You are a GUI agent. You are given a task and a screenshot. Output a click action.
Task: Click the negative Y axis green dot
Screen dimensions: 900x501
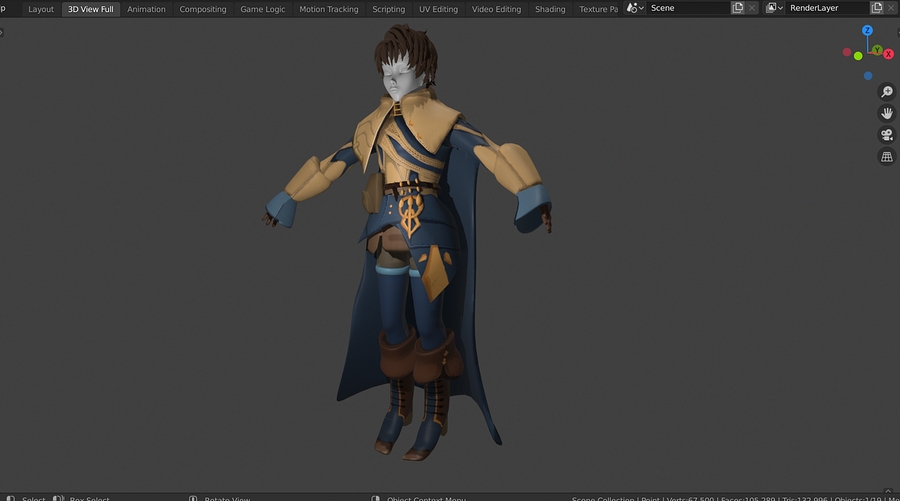[858, 58]
